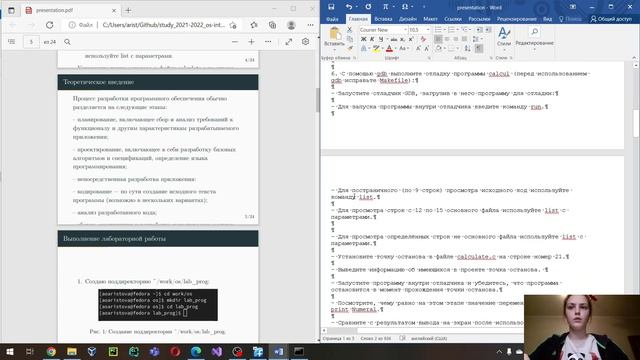This screenshot has height=360, width=640.
Task: Apply red font color
Action: coord(389,49)
